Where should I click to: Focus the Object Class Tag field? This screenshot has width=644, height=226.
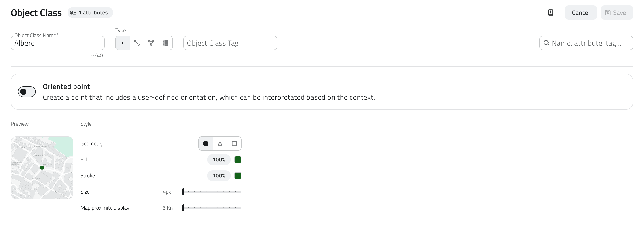coord(230,43)
